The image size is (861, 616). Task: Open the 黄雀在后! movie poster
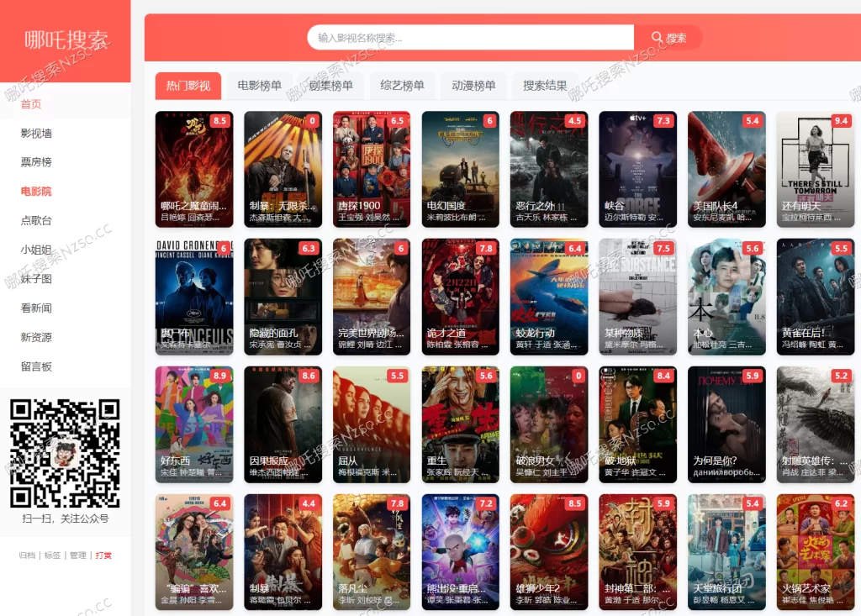click(816, 297)
